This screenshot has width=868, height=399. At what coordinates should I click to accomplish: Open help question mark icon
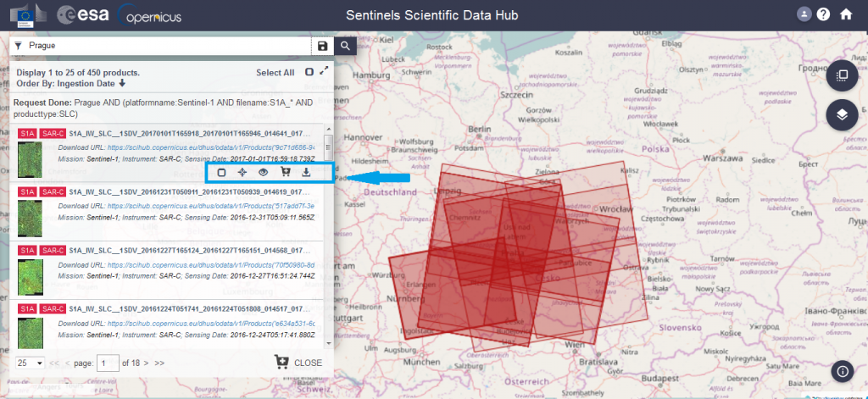coord(823,14)
